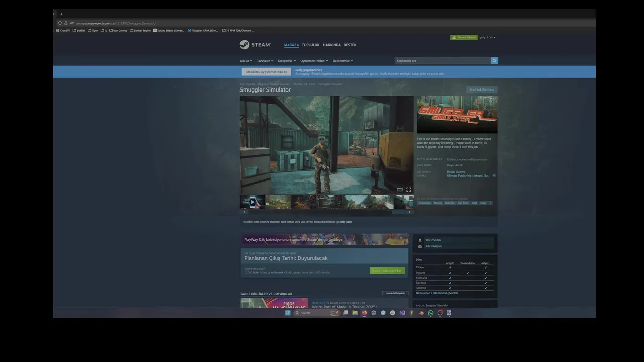
Task: Open the DESTEK tab
Action: tap(350, 45)
